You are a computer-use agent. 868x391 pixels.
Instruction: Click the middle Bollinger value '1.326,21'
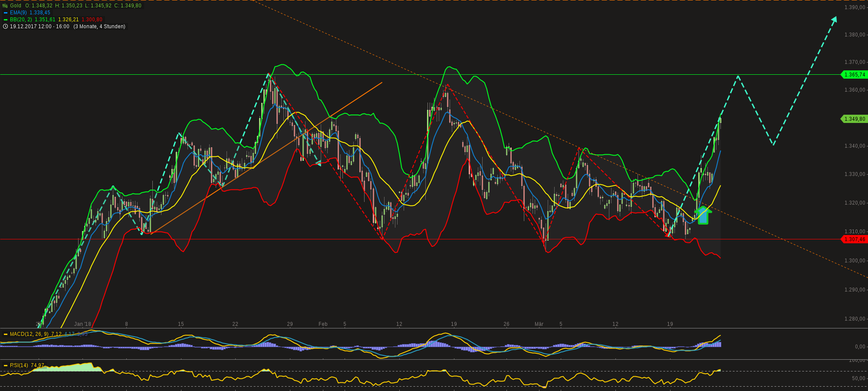click(x=69, y=20)
